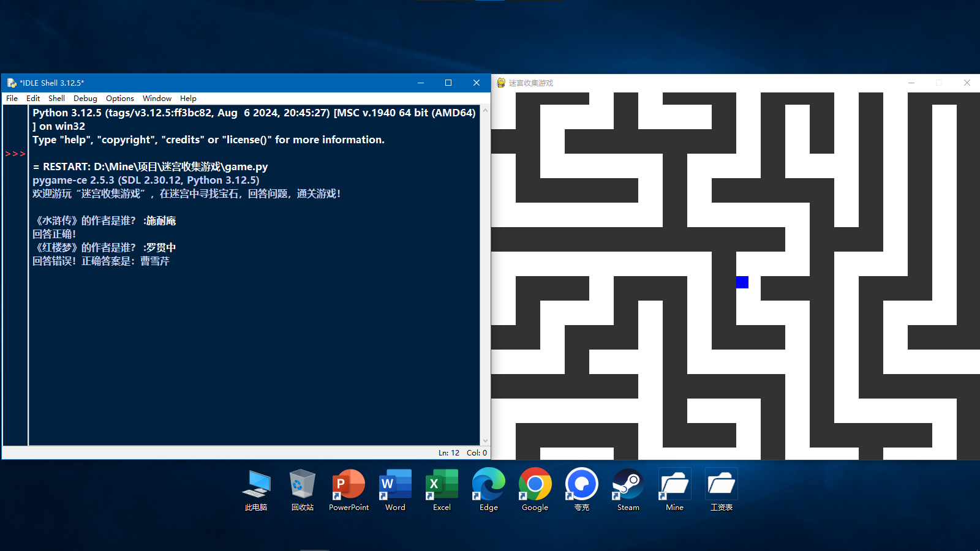Click the 'pygame-ce 2.5.3' output line
Viewport: 980px width, 551px height.
146,180
